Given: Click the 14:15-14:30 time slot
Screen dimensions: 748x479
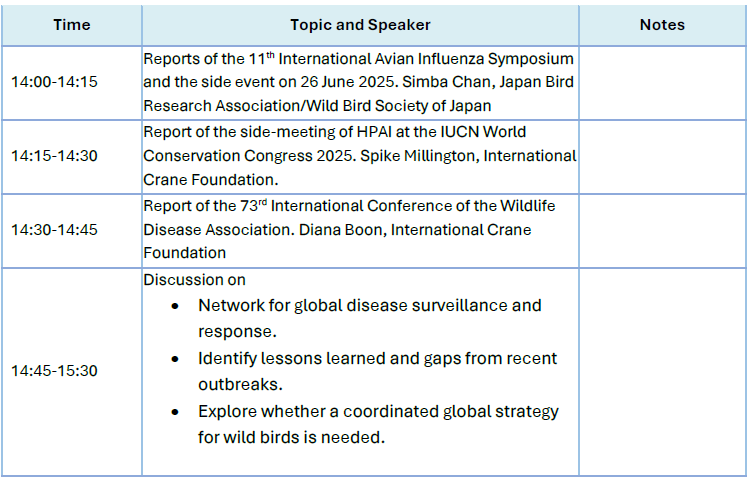Looking at the screenshot, I should [x=54, y=156].
